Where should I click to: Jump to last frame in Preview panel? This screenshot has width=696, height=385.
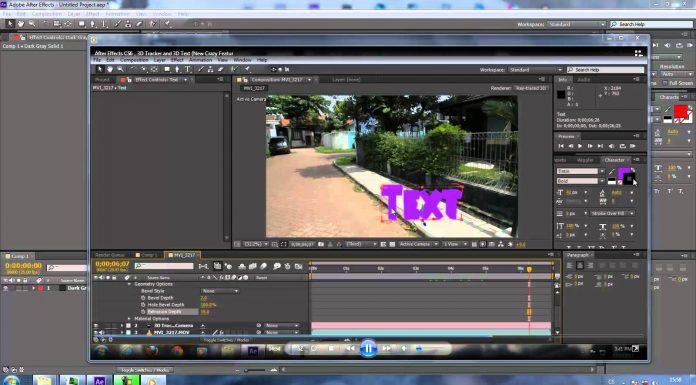tap(600, 146)
